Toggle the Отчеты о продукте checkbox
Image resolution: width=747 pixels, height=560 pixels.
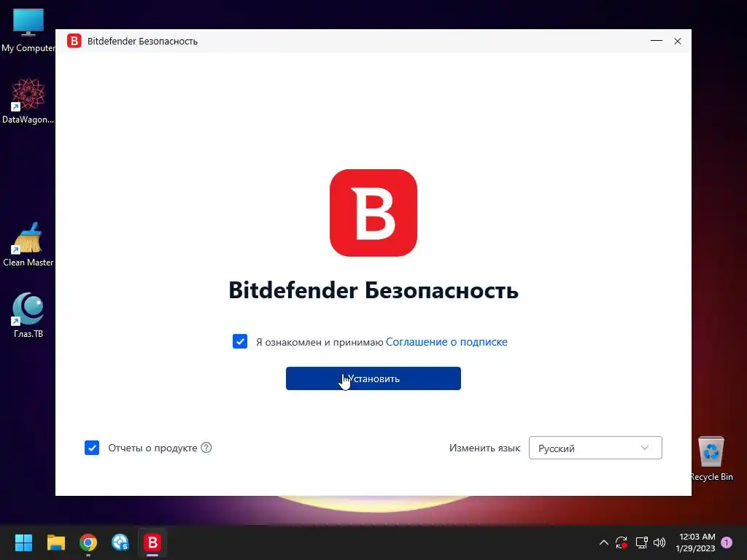pyautogui.click(x=92, y=448)
